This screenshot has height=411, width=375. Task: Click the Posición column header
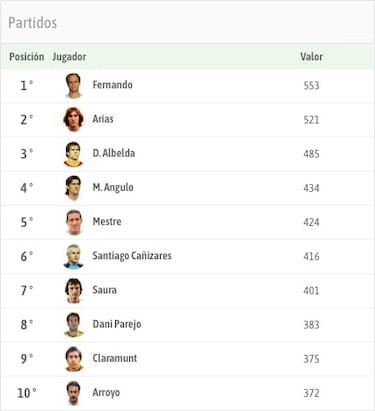tap(27, 57)
